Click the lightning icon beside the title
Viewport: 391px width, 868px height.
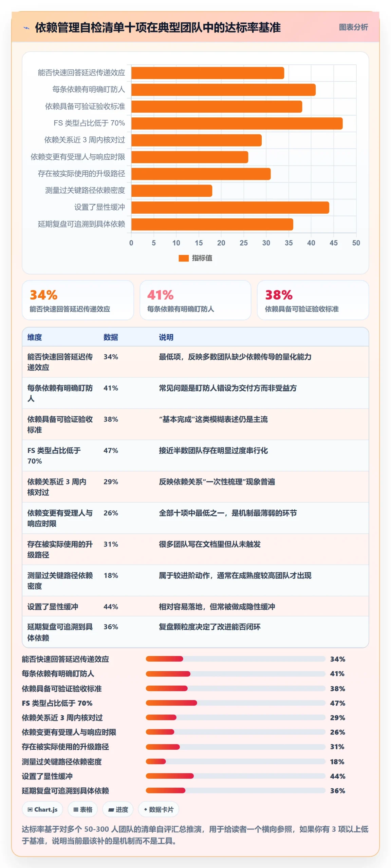pyautogui.click(x=26, y=28)
